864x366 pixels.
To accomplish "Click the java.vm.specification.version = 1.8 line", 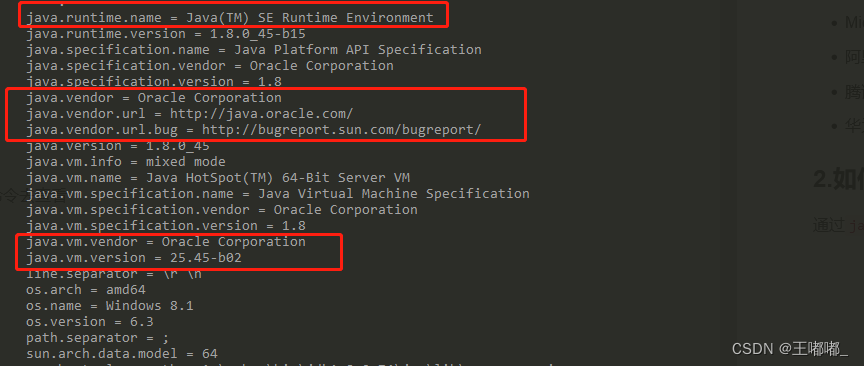I will [165, 225].
